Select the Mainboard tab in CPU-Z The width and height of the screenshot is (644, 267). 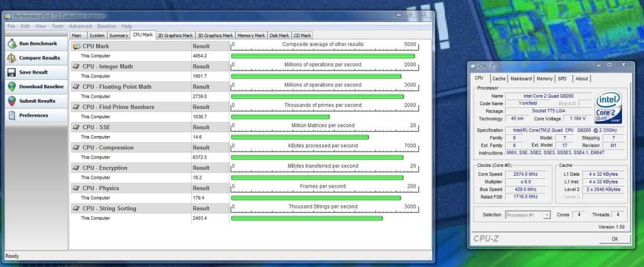point(521,79)
